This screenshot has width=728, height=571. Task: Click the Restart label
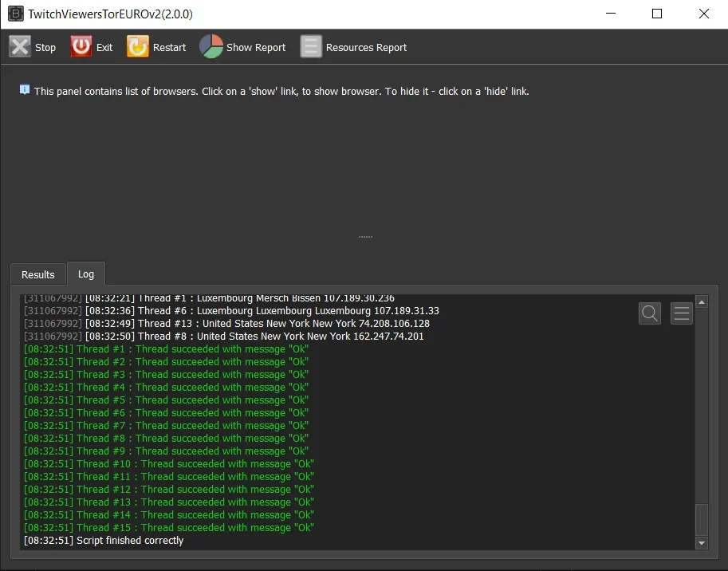170,47
